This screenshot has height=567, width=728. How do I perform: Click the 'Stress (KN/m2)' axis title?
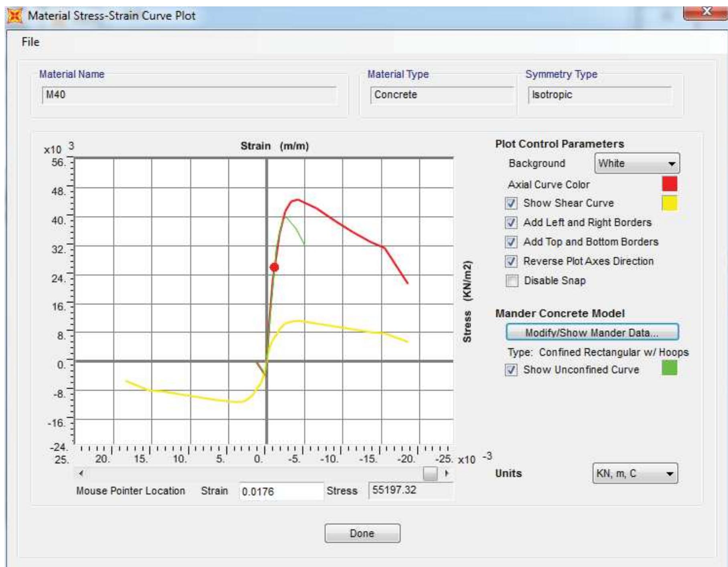(467, 302)
